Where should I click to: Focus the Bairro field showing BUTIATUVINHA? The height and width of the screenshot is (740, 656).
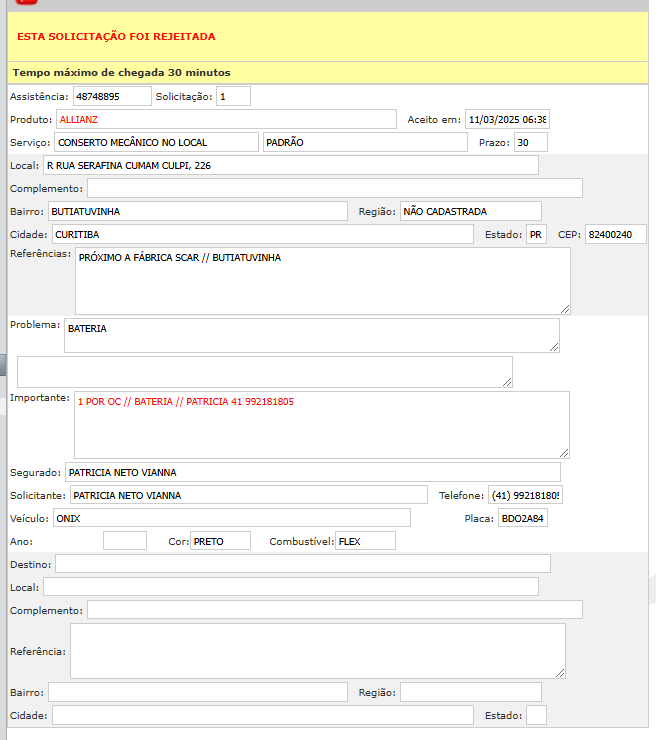coord(198,211)
